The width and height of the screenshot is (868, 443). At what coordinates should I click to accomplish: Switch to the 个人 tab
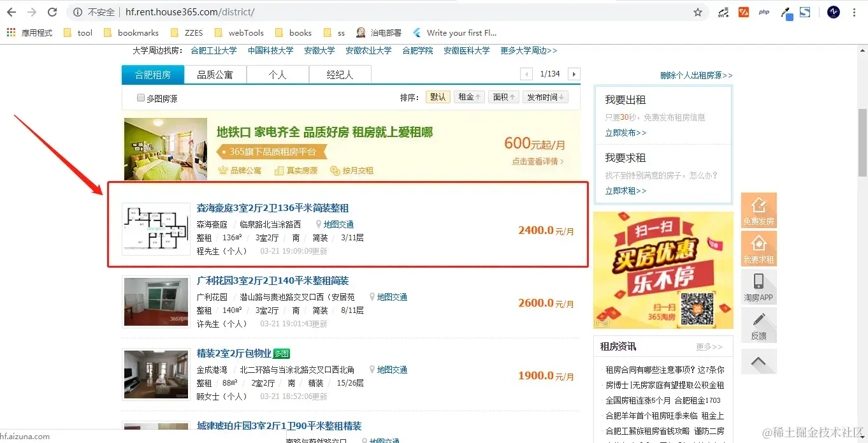(278, 75)
